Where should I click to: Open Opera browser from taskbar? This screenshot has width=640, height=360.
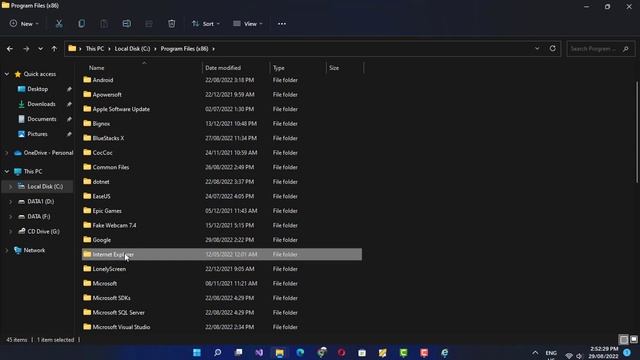click(342, 352)
